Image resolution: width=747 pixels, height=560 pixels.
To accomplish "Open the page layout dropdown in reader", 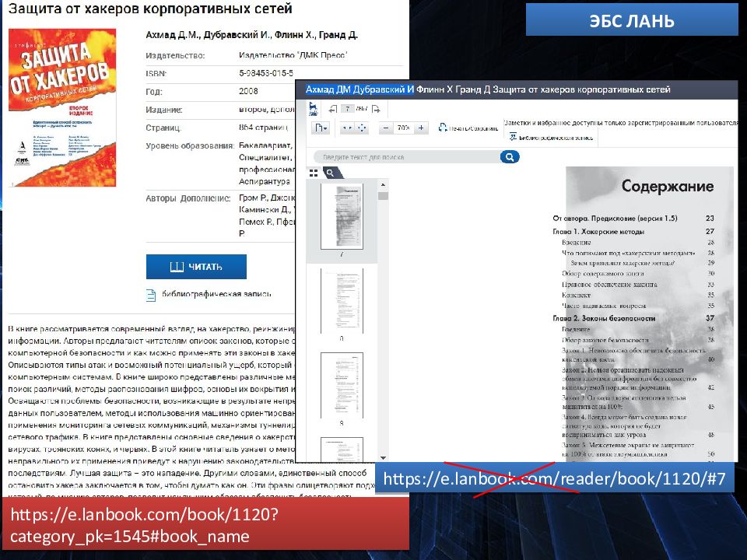I will 320,128.
